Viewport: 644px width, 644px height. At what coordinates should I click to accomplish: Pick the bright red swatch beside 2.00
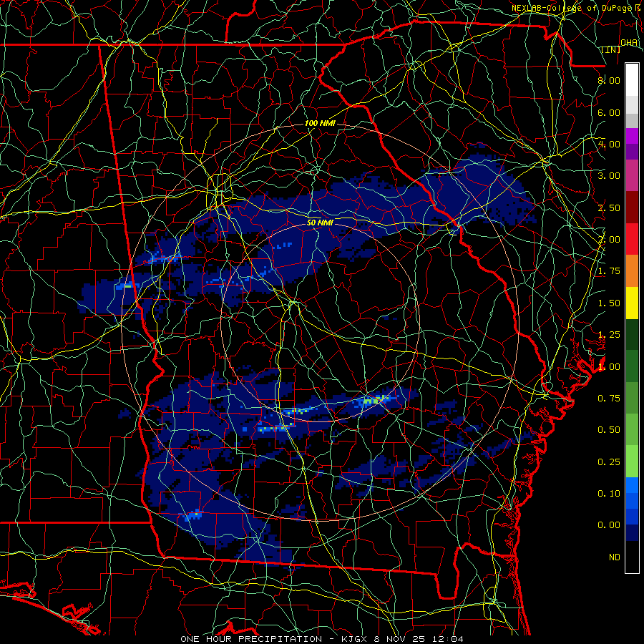point(632,239)
